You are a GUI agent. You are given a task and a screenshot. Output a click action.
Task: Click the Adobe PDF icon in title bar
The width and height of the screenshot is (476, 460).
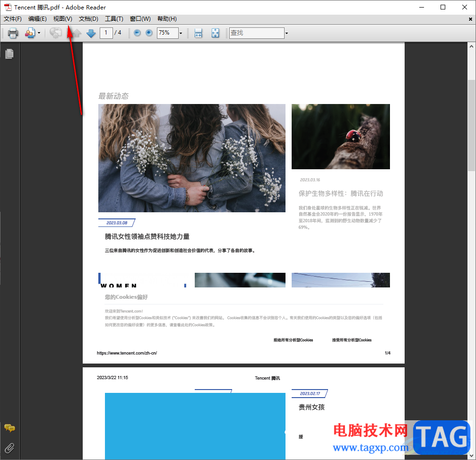coord(8,7)
